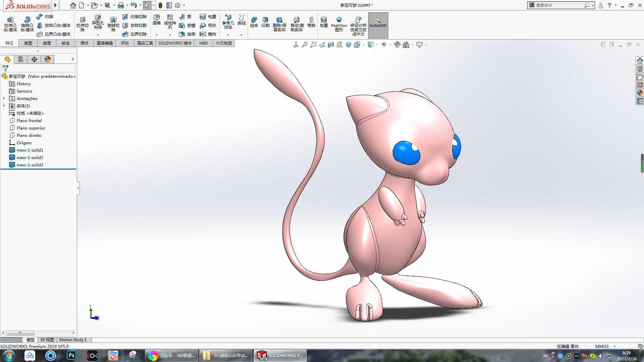Select the 镜向 mirror feature
The image size is (644, 362).
coord(208,34)
